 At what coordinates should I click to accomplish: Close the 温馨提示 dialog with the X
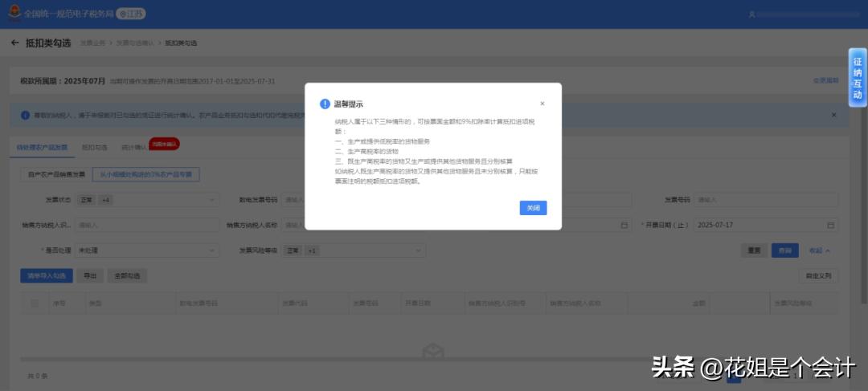542,104
